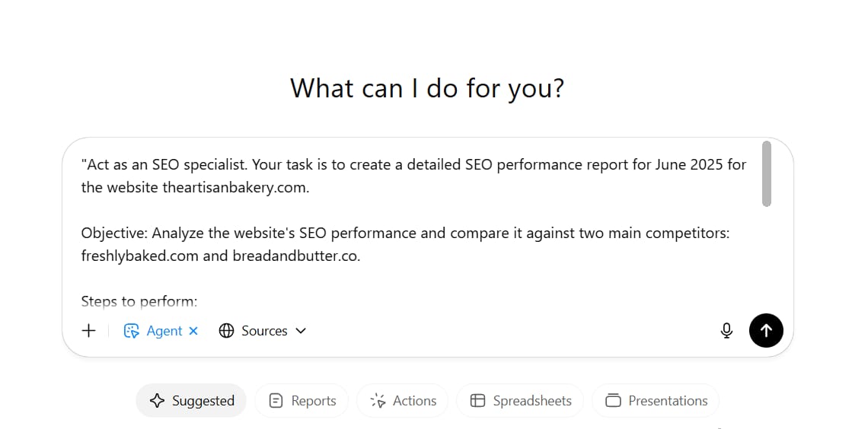The width and height of the screenshot is (868, 429).
Task: Click the document icon in Reports
Action: 276,401
